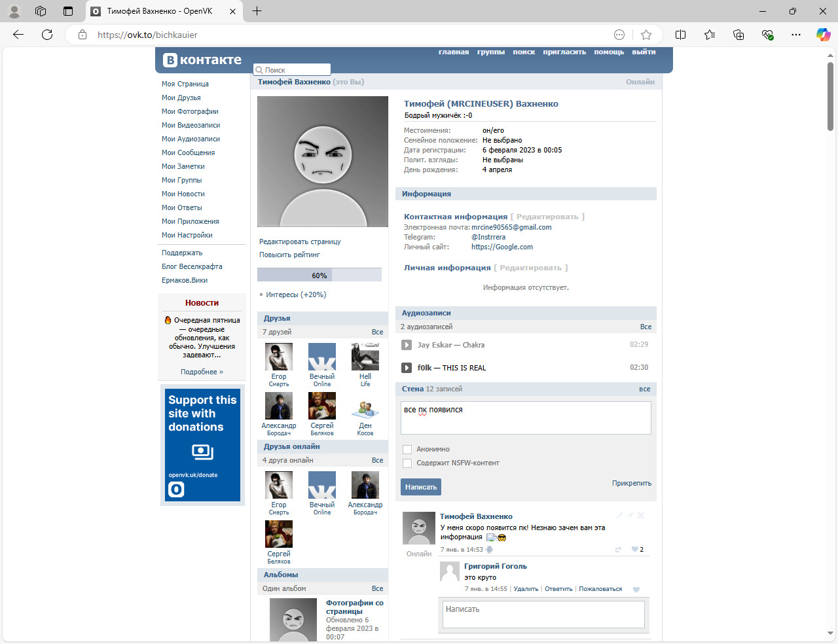Click Редактировать next to Личная информация
The width and height of the screenshot is (838, 644).
coord(531,268)
